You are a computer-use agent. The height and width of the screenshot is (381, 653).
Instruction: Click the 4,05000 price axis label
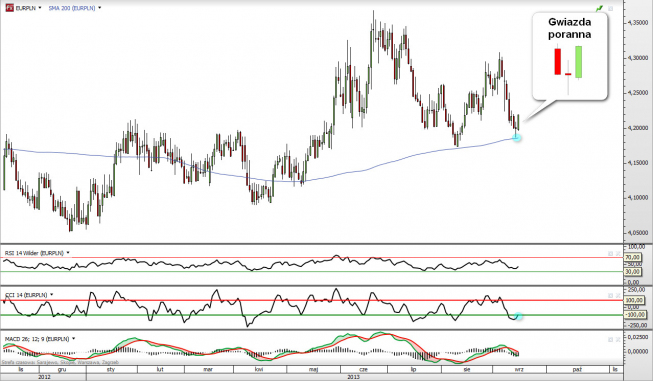pyautogui.click(x=638, y=233)
